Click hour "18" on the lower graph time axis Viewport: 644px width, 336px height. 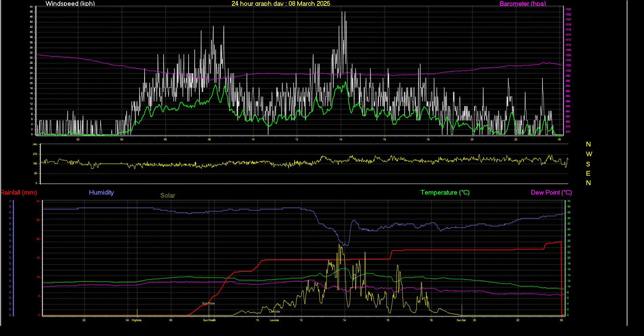point(431,320)
